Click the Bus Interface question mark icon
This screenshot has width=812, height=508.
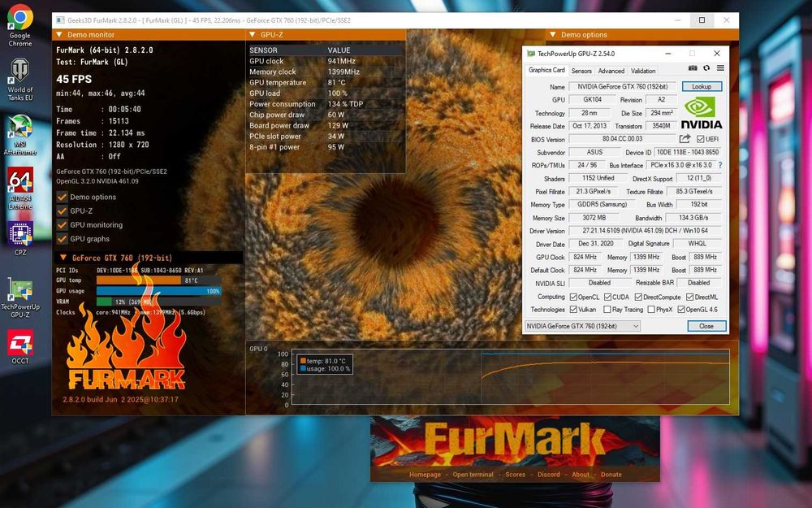pyautogui.click(x=719, y=165)
